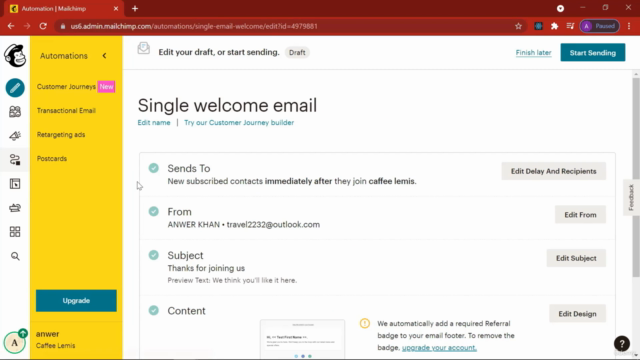Screen dimensions: 640x360
Task: Click the email content preview thumbnail
Action: [x=302, y=339]
